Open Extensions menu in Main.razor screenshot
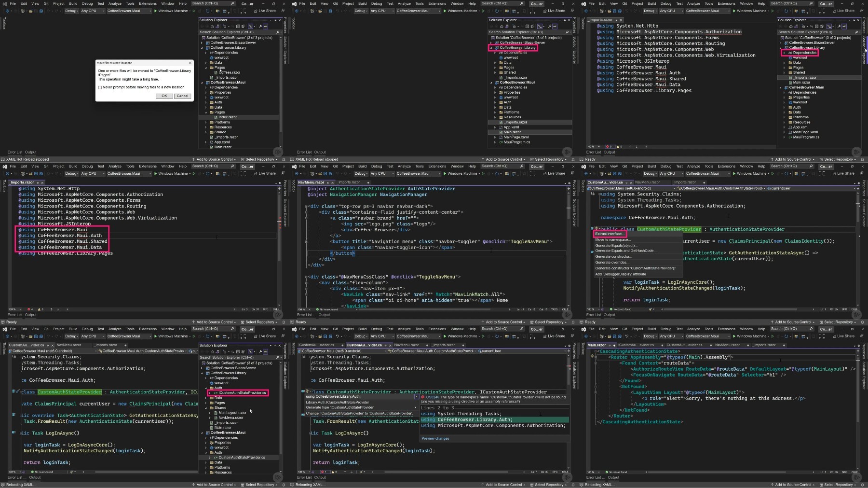Viewport: 868px width, 488px height. (726, 329)
